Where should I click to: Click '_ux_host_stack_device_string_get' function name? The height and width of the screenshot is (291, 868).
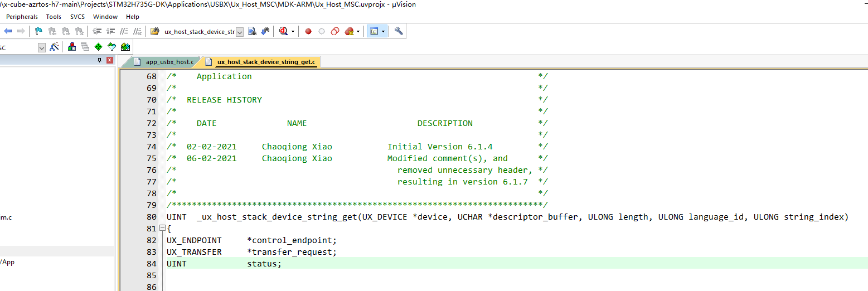click(277, 217)
